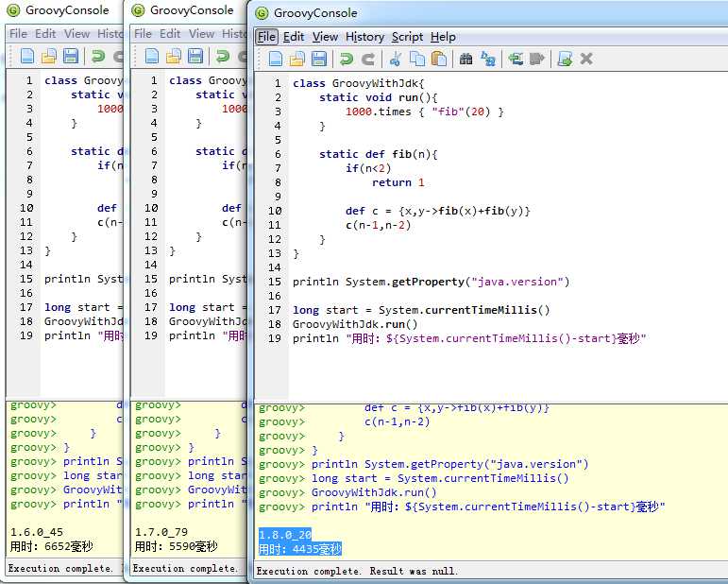This screenshot has height=584, width=728.
Task: Cut selection using the scissors icon
Action: 396,59
